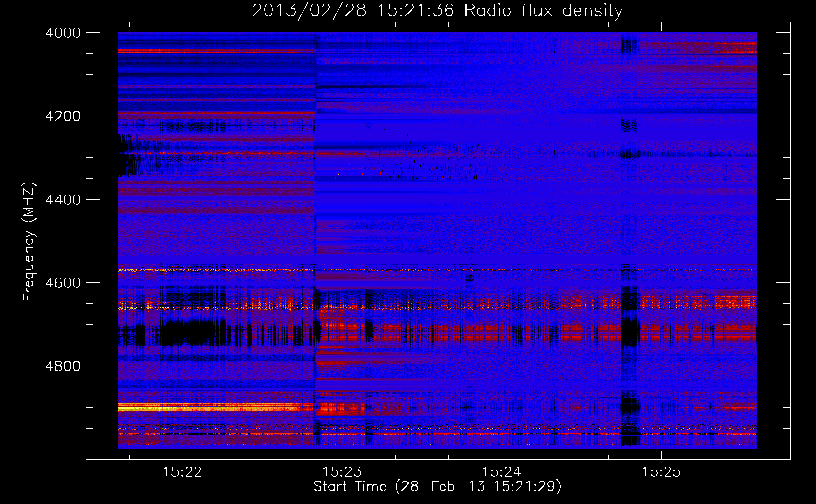
Task: Select the 4800 frequency tick label
Action: coord(63,366)
